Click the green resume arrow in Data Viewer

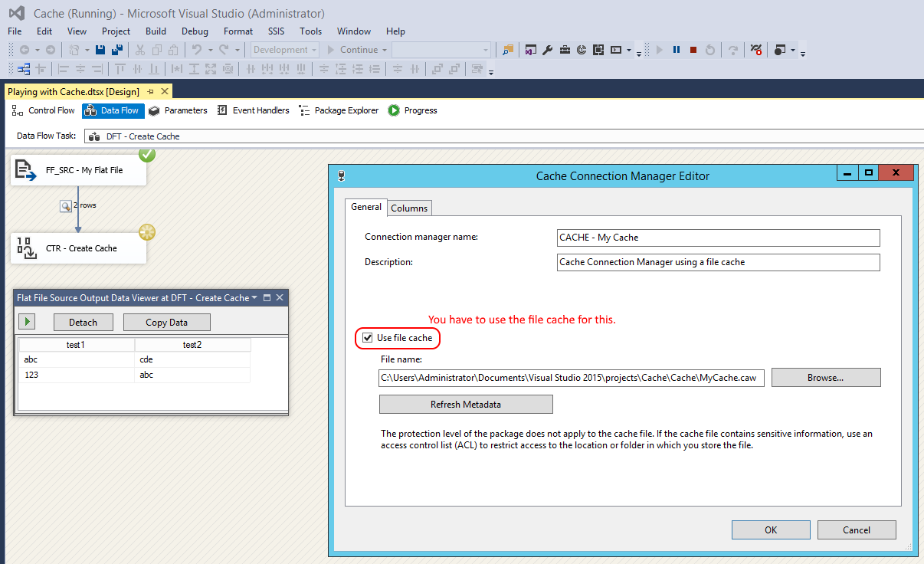click(x=26, y=322)
